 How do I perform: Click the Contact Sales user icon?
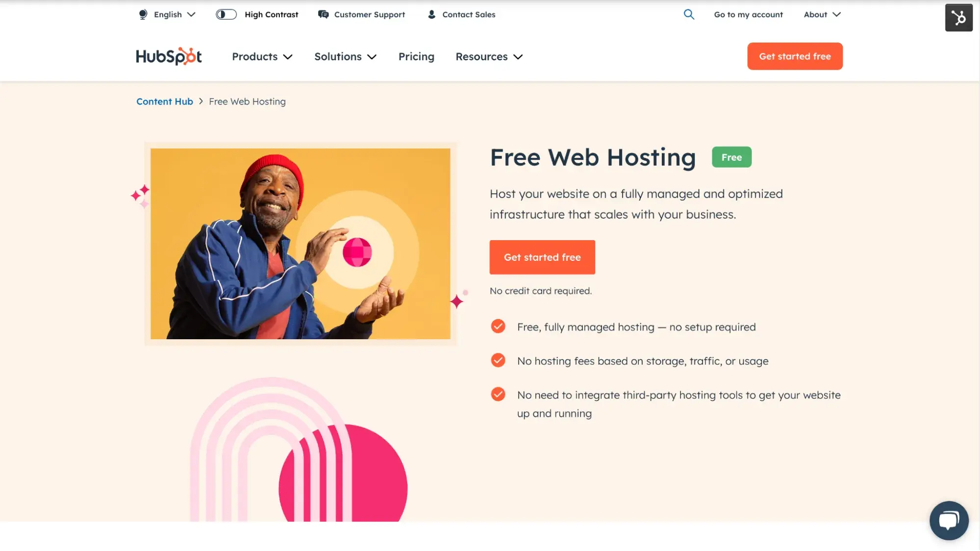click(431, 14)
